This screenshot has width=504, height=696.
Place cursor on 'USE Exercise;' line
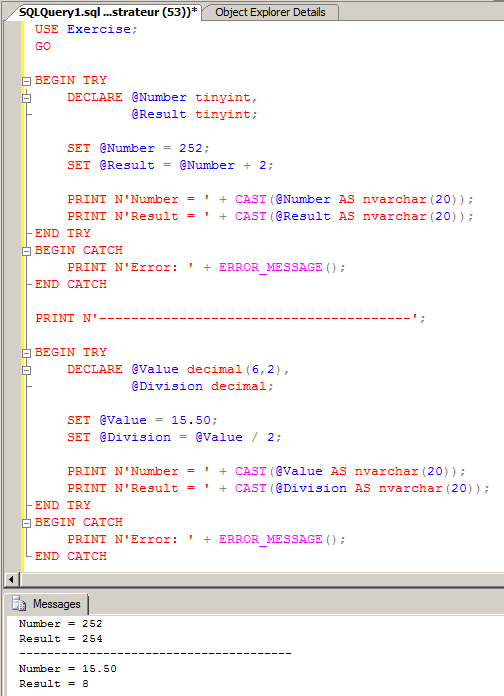point(86,29)
